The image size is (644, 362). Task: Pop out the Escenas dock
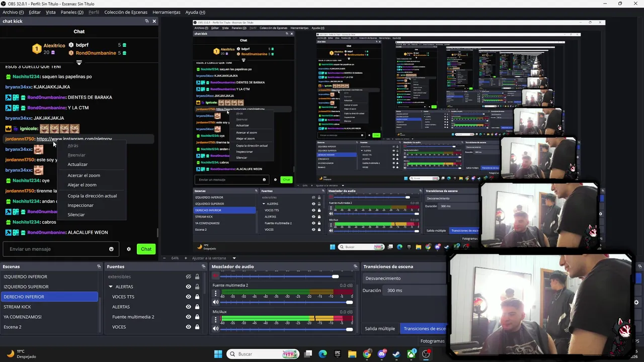click(x=99, y=266)
